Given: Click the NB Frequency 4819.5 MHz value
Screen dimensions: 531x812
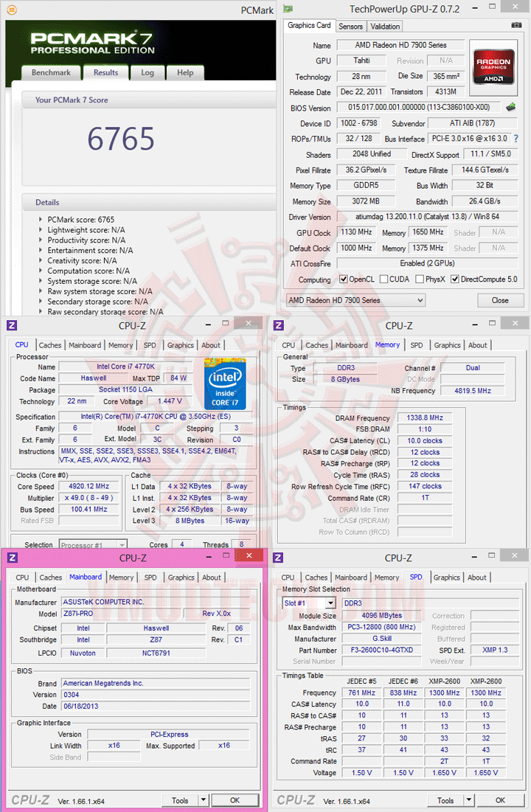Looking at the screenshot, I should tap(473, 390).
